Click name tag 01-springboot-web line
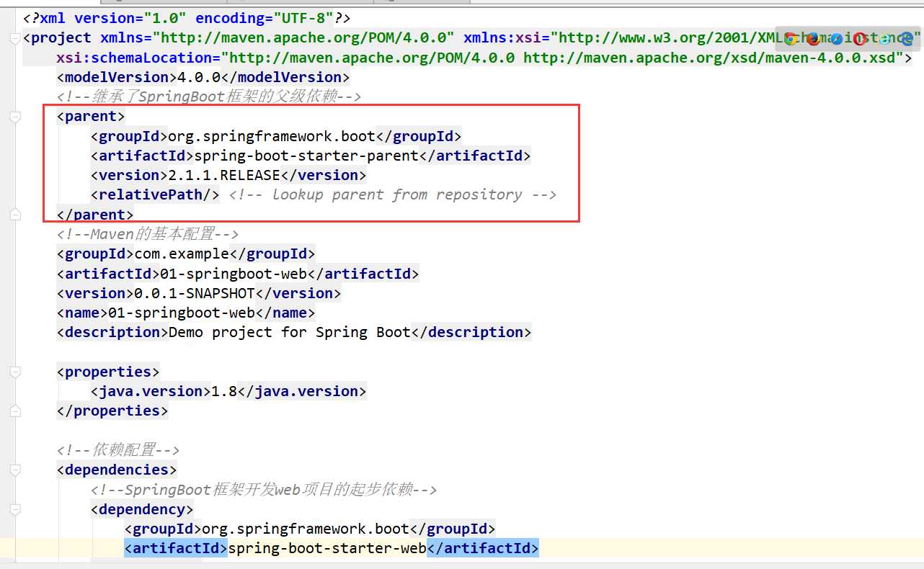The height and width of the screenshot is (569, 924). [x=186, y=313]
